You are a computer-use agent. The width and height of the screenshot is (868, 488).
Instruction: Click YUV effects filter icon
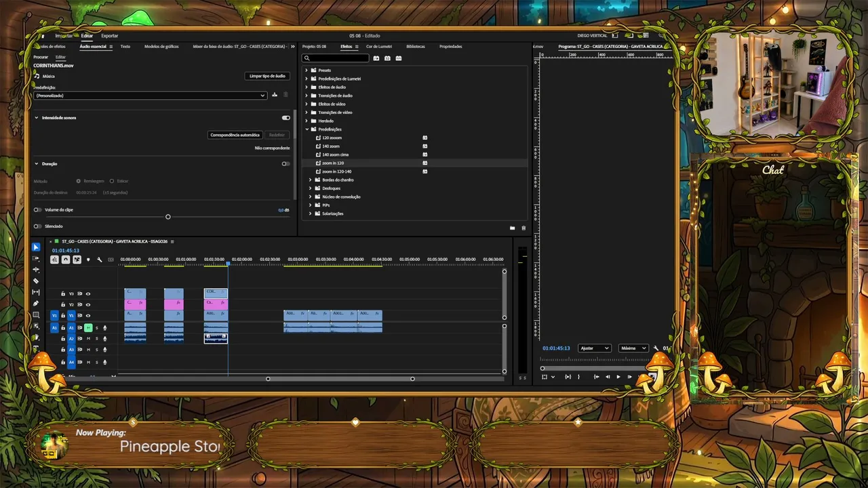[399, 58]
